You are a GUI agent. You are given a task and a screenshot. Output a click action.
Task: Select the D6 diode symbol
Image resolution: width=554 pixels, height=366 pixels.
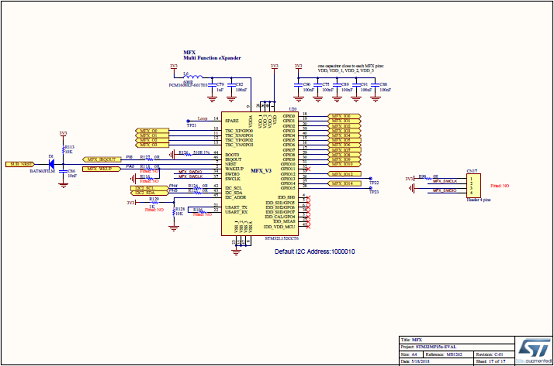(51, 164)
